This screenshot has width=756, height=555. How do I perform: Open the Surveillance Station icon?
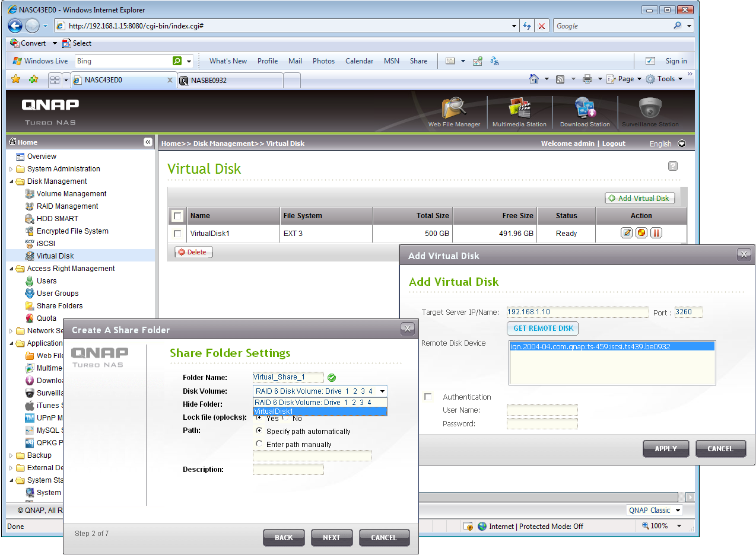pyautogui.click(x=650, y=111)
